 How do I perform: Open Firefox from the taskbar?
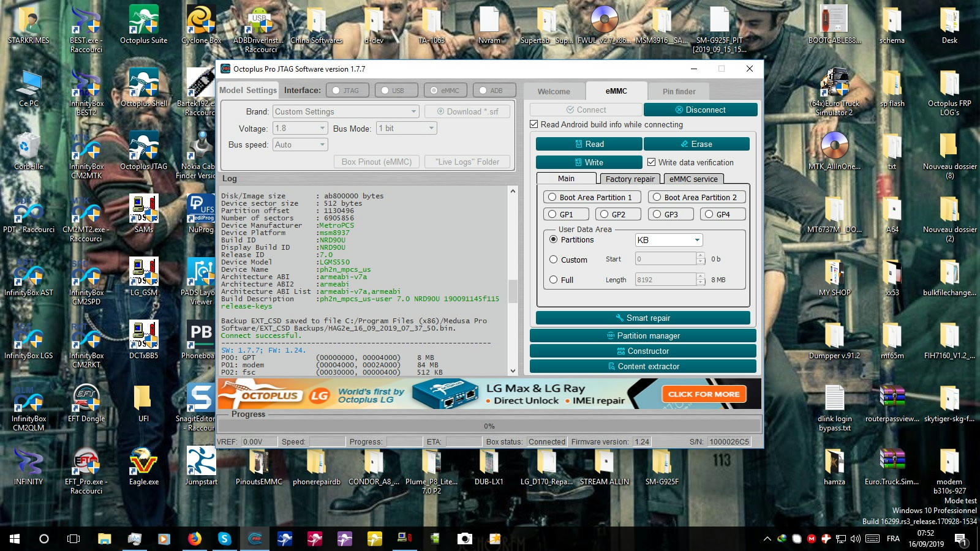pyautogui.click(x=195, y=539)
